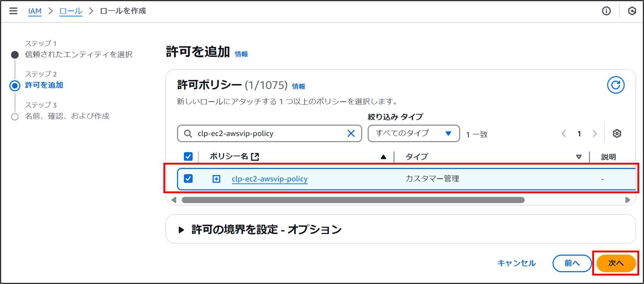Open table preferences gear icon

click(617, 133)
